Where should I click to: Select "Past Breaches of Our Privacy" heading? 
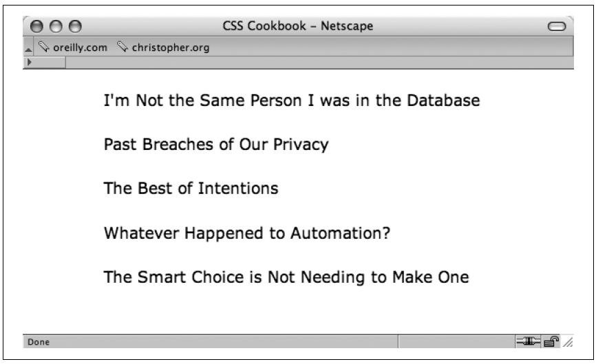pyautogui.click(x=216, y=144)
